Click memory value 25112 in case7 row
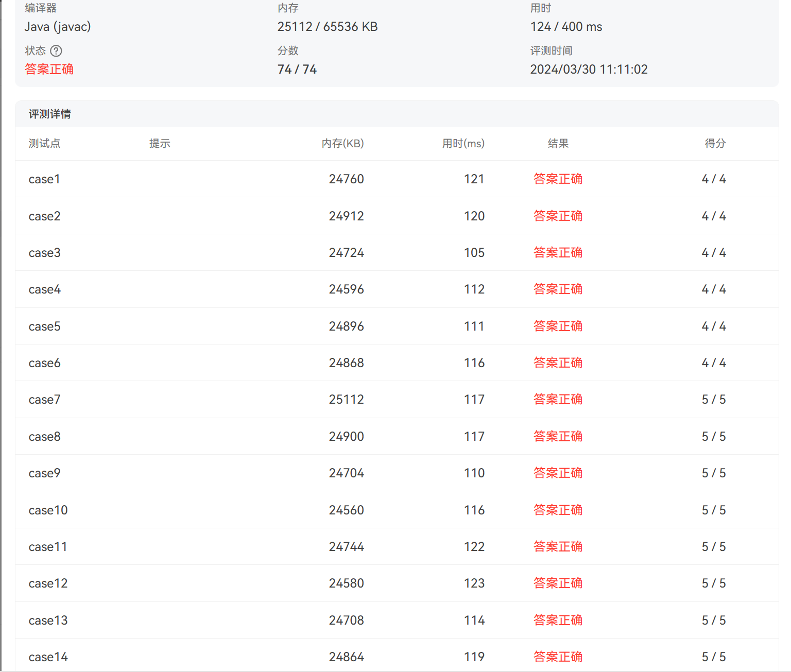 (x=346, y=400)
